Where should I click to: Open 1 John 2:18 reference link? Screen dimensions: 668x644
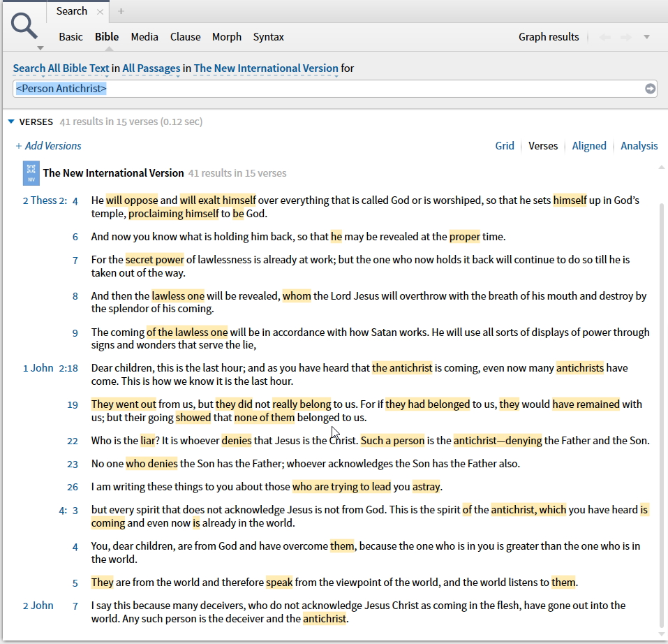click(50, 368)
